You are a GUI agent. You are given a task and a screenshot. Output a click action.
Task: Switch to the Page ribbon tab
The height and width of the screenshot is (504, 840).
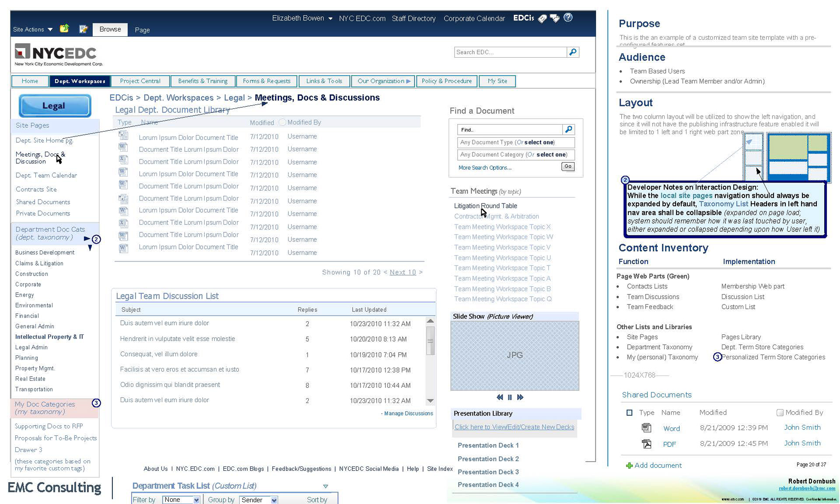[142, 30]
